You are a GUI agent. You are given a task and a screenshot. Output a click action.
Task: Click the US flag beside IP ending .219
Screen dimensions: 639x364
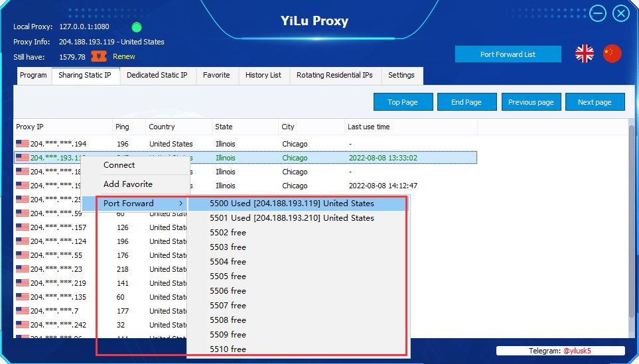23,282
